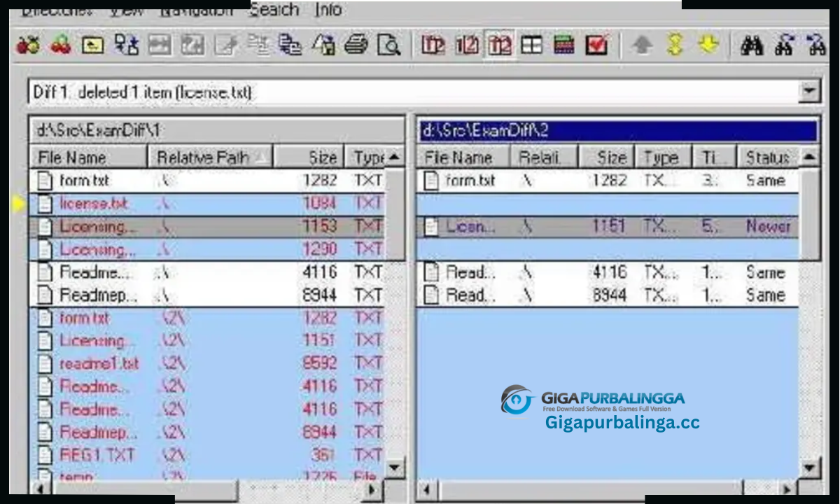
Task: Click left pane vertical scrollbar down arrow
Action: [x=395, y=468]
